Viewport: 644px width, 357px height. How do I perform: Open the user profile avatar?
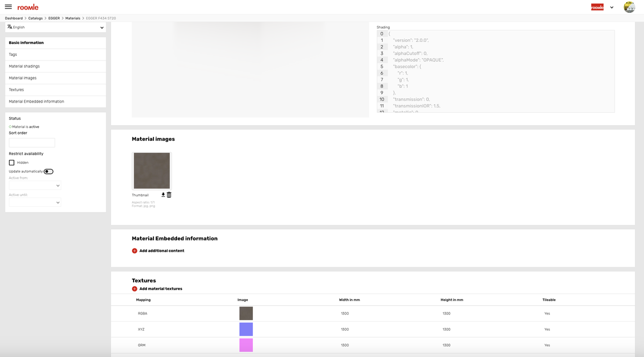point(629,7)
